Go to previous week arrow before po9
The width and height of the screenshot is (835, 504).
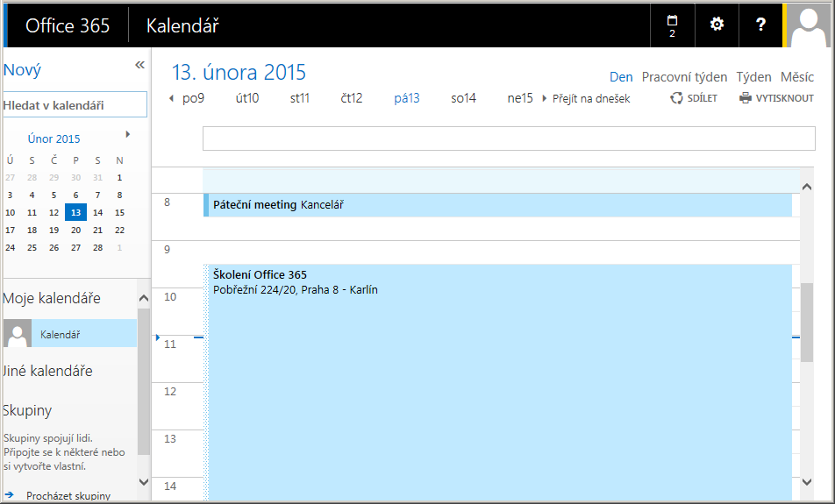click(x=171, y=98)
